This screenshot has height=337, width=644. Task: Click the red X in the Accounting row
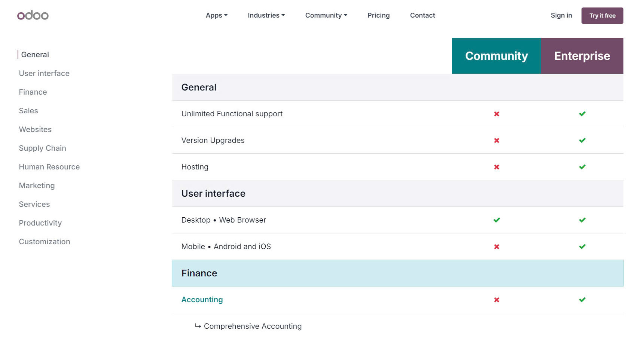pyautogui.click(x=496, y=300)
